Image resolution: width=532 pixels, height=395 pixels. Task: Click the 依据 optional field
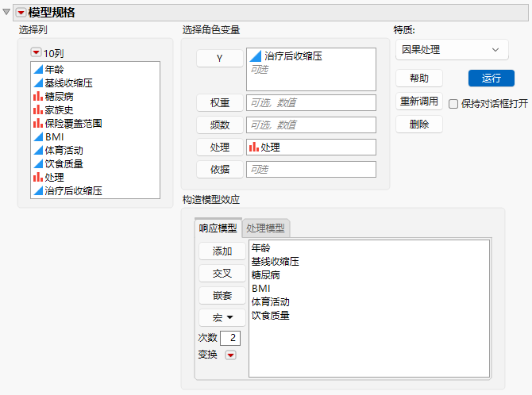coord(310,170)
